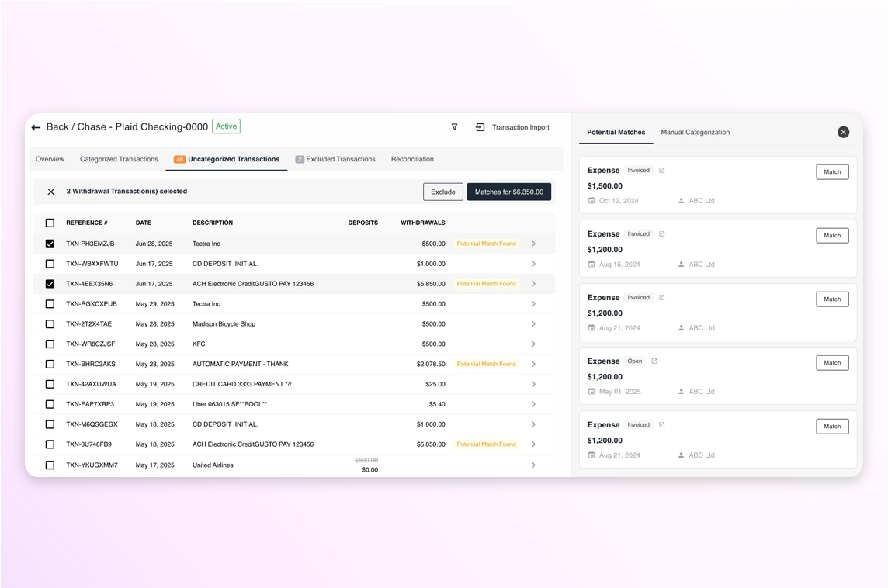Viewport: 888px width, 588px height.
Task: Open external link icon on Open expense
Action: (x=654, y=361)
